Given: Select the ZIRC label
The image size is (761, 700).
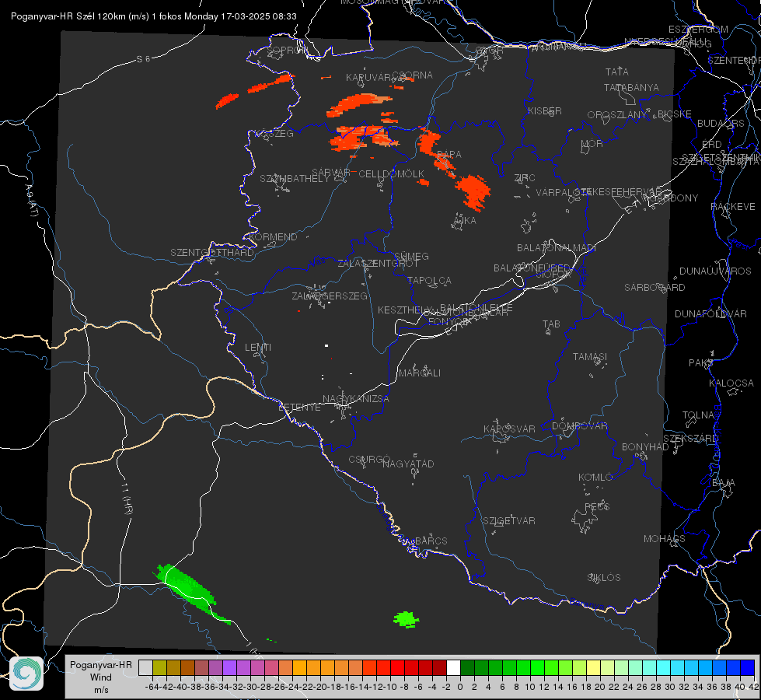Looking at the screenshot, I should (x=525, y=178).
